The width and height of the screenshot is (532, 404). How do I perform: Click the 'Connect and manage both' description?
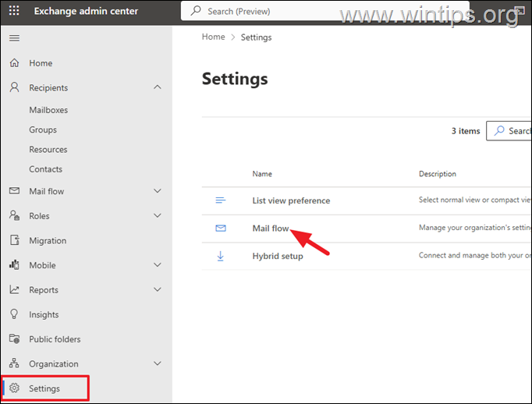pyautogui.click(x=475, y=256)
